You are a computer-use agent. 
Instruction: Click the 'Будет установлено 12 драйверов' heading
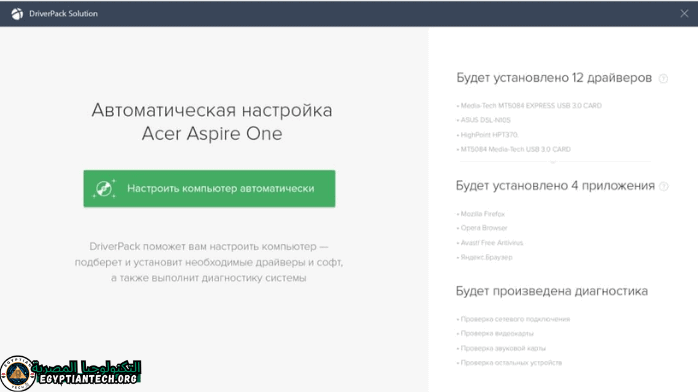[x=554, y=78]
